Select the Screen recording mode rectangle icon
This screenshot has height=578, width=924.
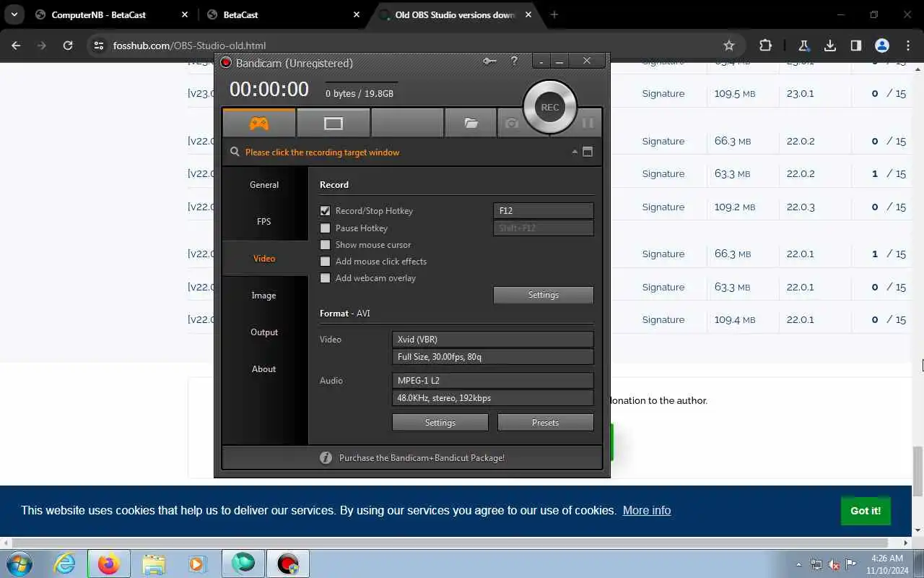pyautogui.click(x=334, y=124)
